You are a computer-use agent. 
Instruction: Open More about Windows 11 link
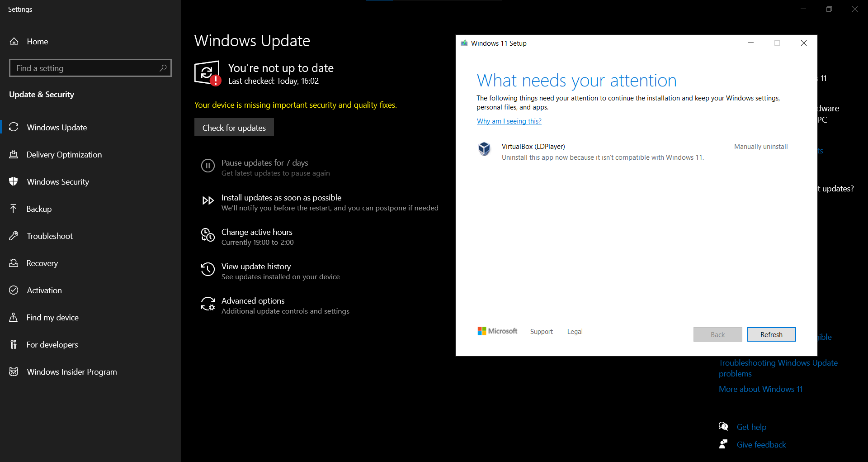760,389
